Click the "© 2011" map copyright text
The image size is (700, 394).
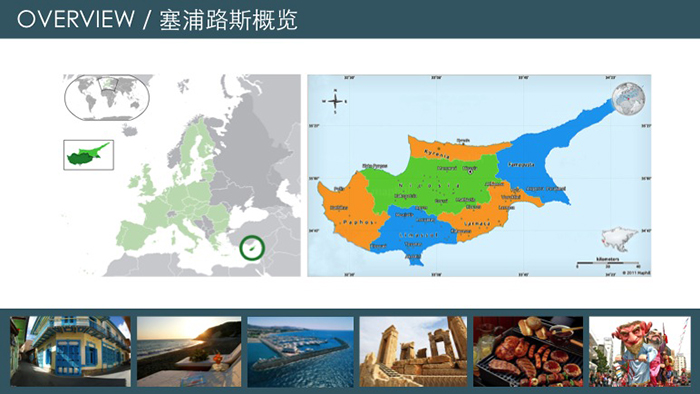coord(637,273)
